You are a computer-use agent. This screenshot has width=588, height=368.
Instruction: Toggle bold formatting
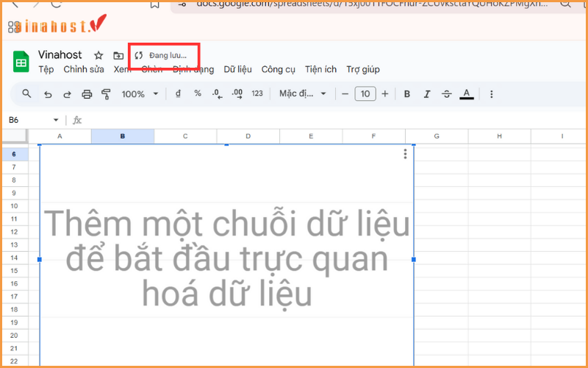(x=406, y=94)
